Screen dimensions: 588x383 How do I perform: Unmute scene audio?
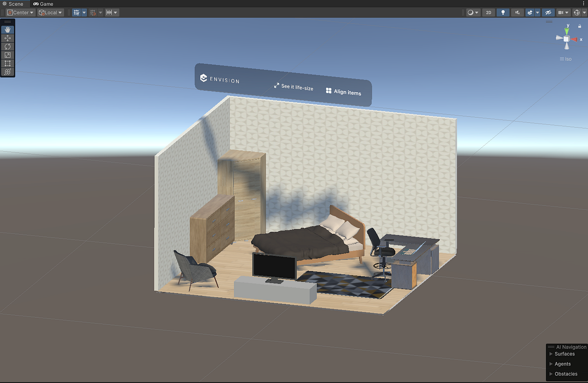coord(517,12)
